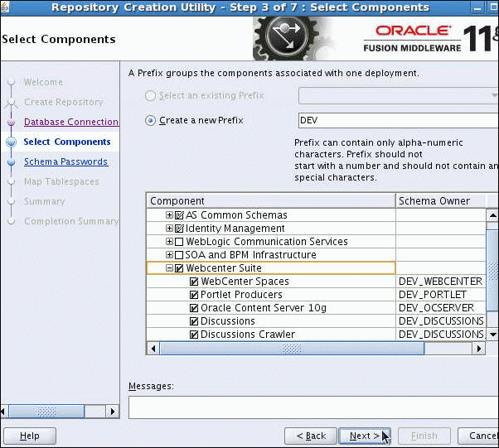Viewport: 499px width, 448px height.
Task: Click the Schema Owner column header
Action: pos(441,201)
